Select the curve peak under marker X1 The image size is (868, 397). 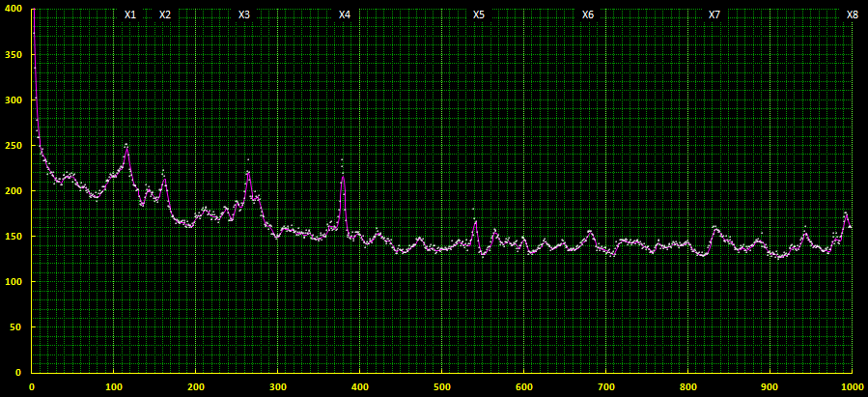coord(126,148)
